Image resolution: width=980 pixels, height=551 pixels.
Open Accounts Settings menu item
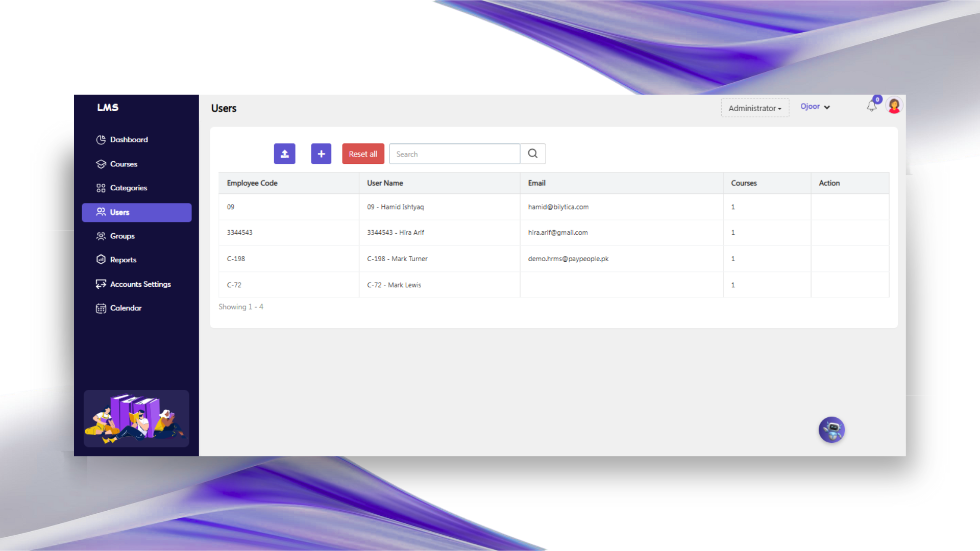[x=140, y=284]
